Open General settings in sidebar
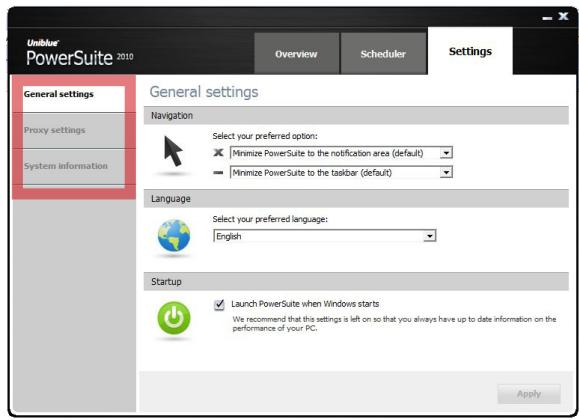579x420 pixels. coord(74,95)
